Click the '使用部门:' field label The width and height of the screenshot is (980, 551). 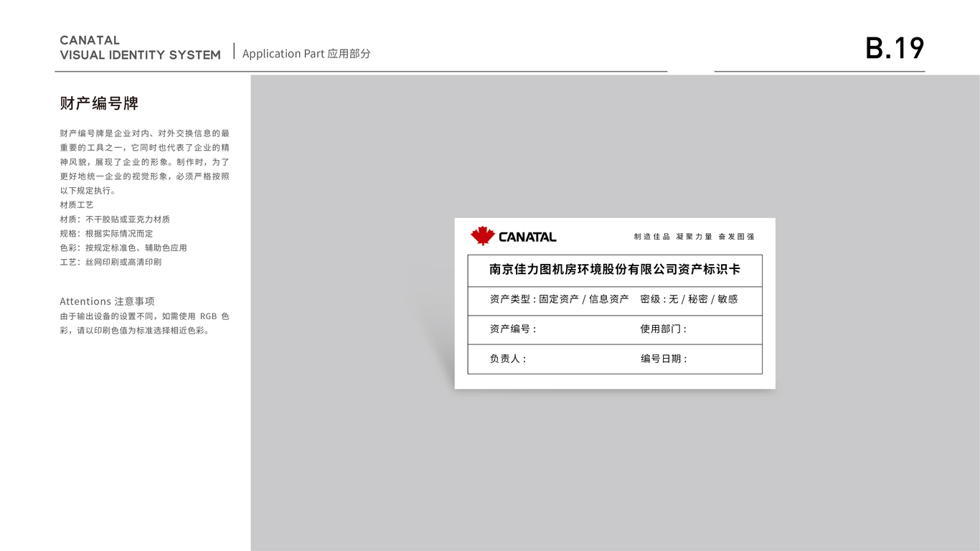tap(664, 329)
